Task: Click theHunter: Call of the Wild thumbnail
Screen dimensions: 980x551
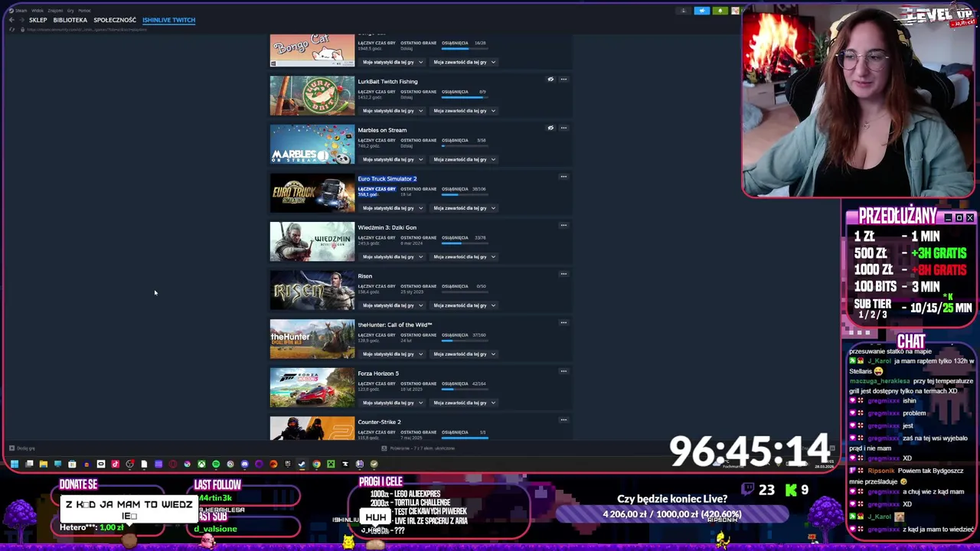Action: (312, 339)
